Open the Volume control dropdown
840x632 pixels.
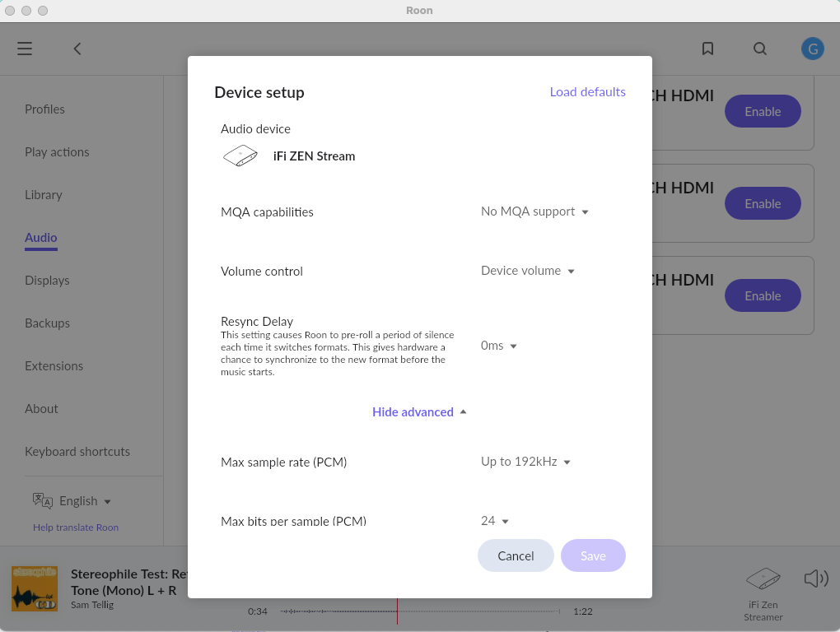tap(527, 271)
